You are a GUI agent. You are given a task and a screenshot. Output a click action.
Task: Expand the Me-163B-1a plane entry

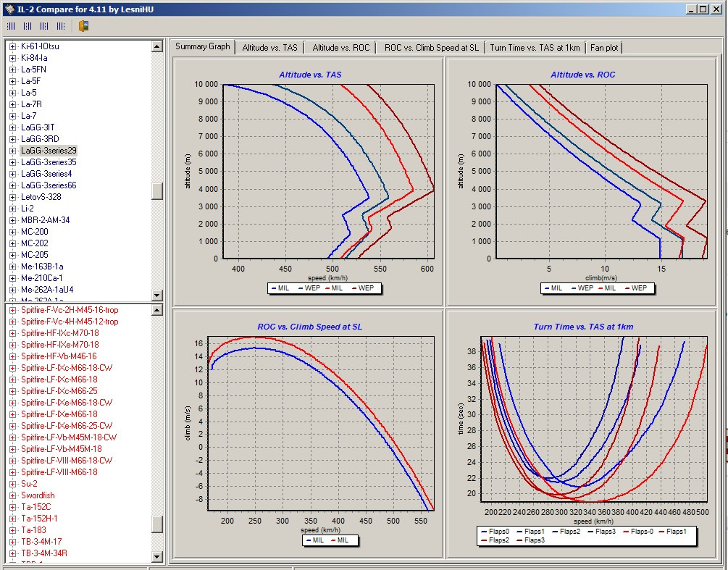tap(12, 267)
